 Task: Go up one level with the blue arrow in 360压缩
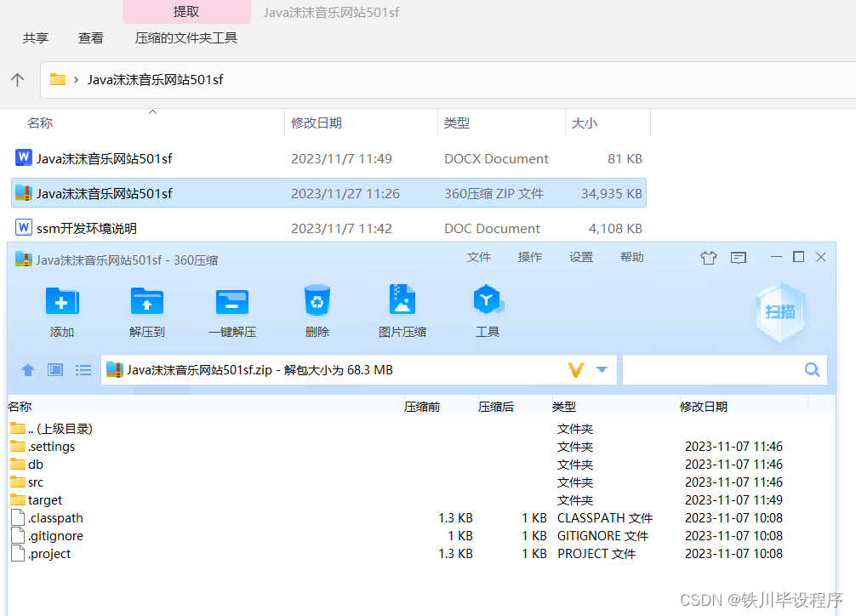(28, 370)
